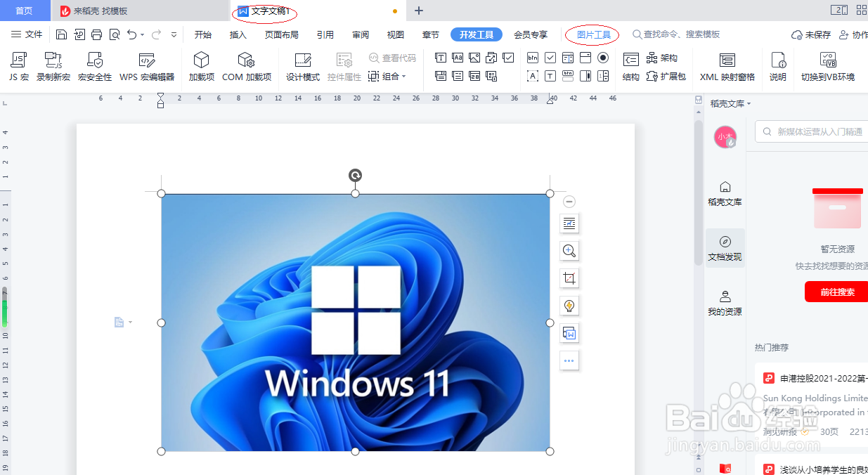
Task: Select the 章节 ribbon tab
Action: pos(431,34)
